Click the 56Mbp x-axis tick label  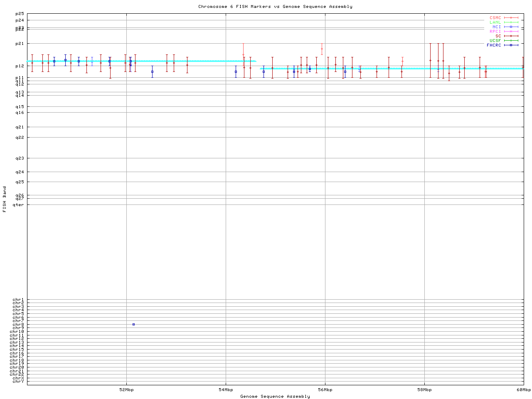325,390
